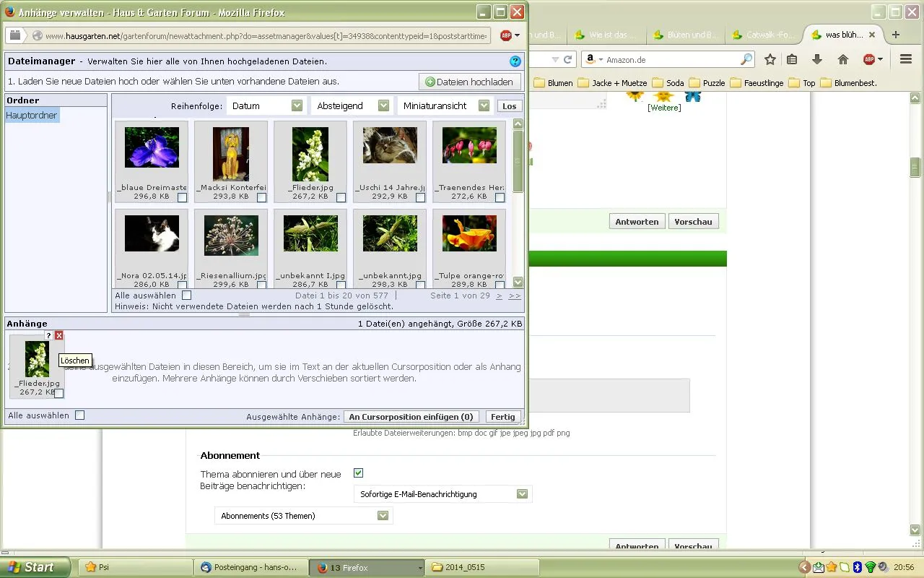Bookmark this page with the star icon
The image size is (924, 578).
pos(770,60)
